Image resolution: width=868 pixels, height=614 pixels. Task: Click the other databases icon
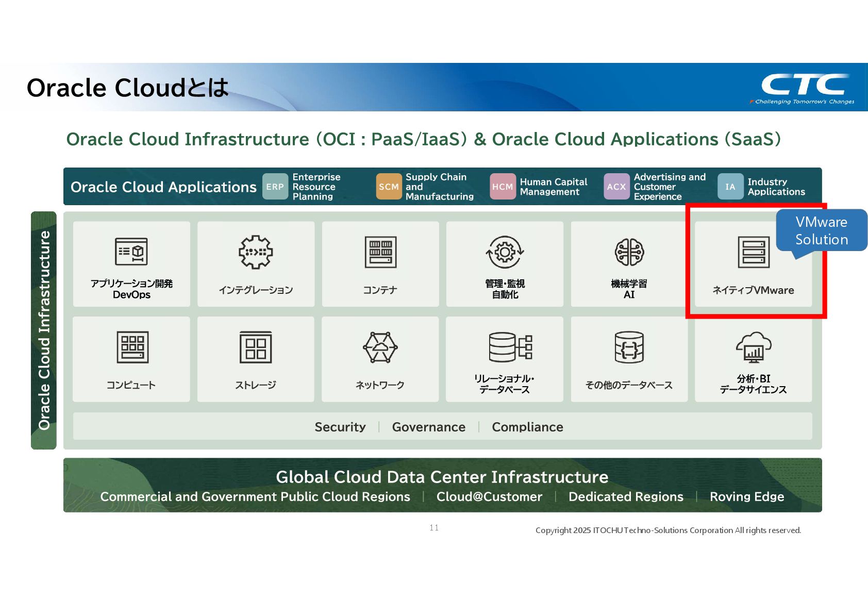point(629,347)
